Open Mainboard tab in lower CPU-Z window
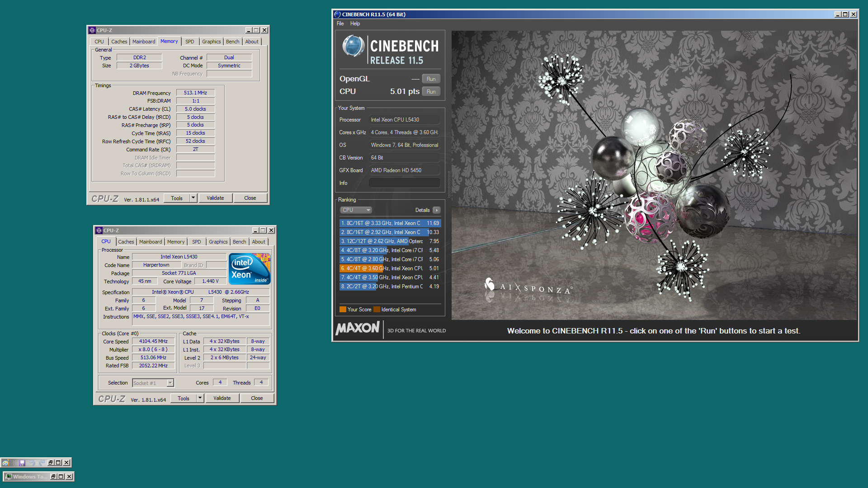Screen dimensions: 868x488 point(151,242)
